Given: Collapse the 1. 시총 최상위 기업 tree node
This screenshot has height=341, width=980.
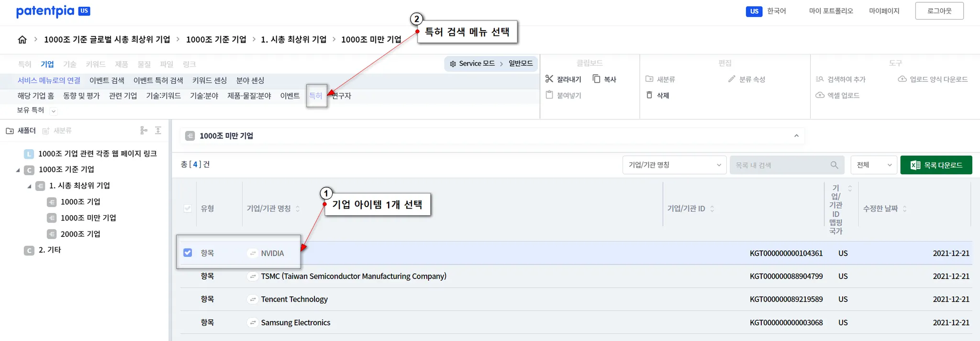Looking at the screenshot, I should [x=29, y=186].
